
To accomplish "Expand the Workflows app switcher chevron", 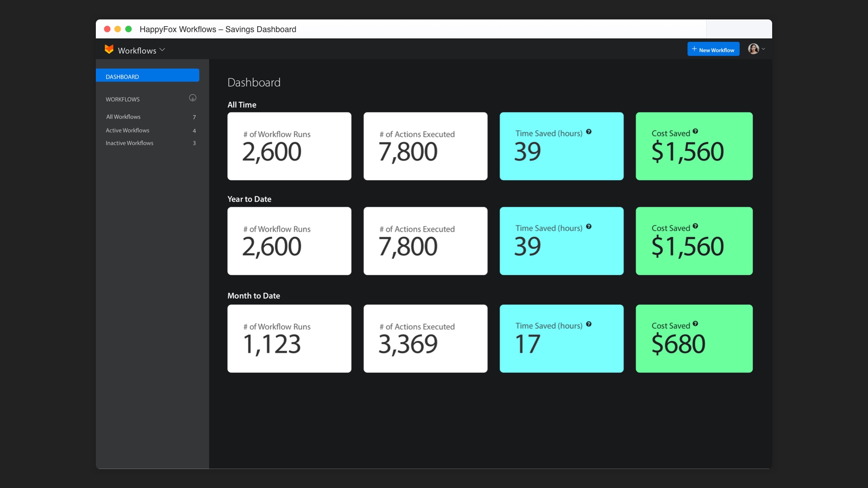I will (162, 50).
